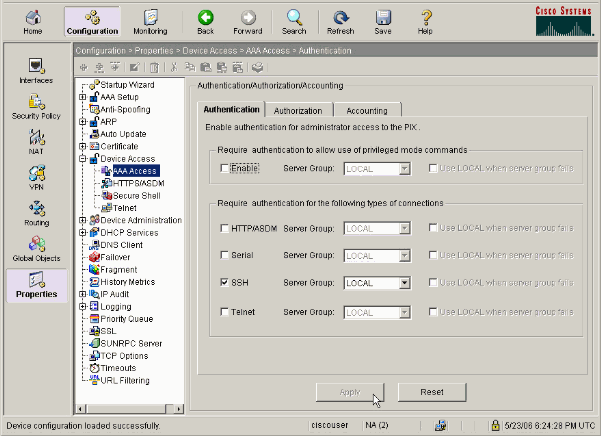Toggle Use LOCAL fallback for SSH row
The width and height of the screenshot is (601, 436).
point(433,283)
